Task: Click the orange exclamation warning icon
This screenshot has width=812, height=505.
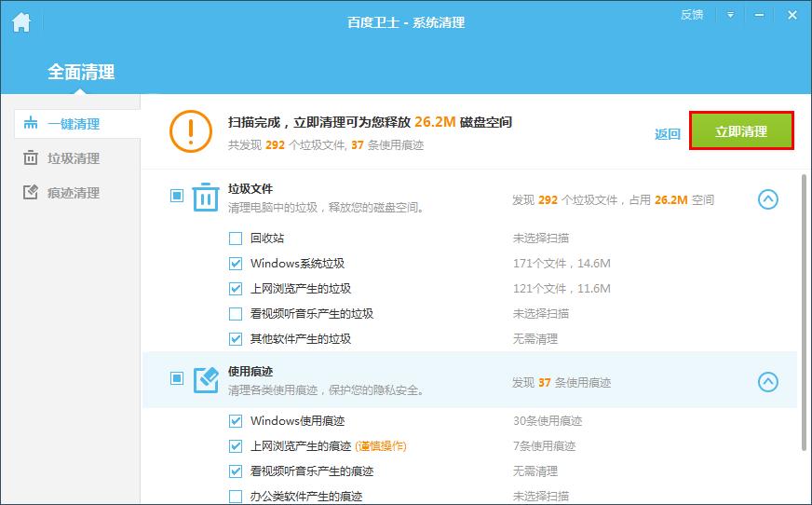Action: click(x=191, y=132)
